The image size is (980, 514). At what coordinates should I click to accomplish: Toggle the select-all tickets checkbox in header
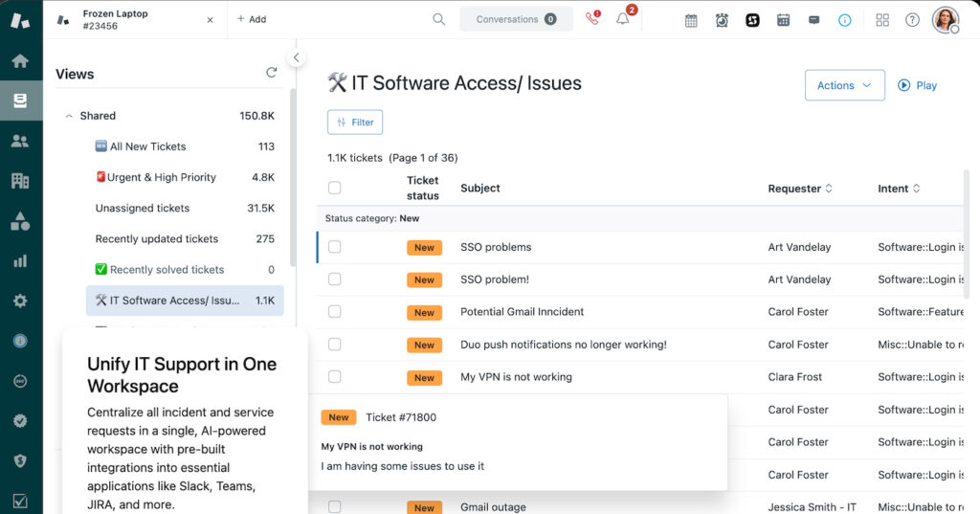tap(335, 188)
